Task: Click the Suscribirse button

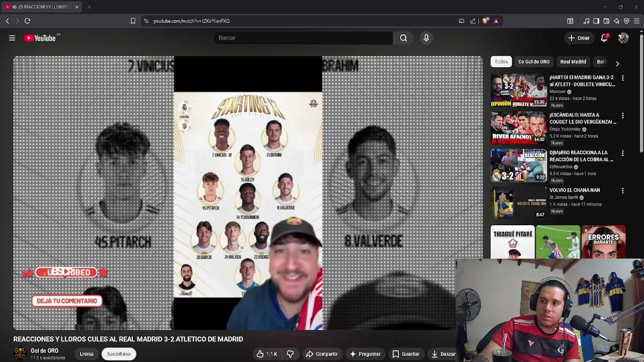Action: (119, 354)
